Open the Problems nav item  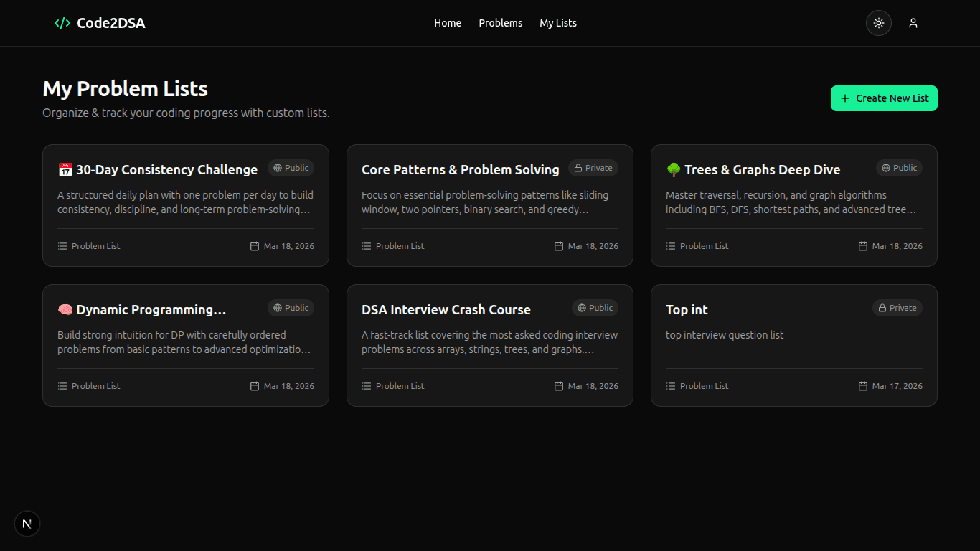(x=501, y=23)
